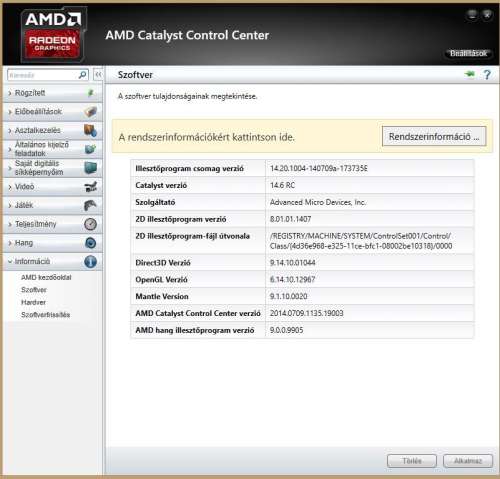Image resolution: width=500 pixels, height=479 pixels.
Task: Click Control Center verzió value 2014.0709.1135.19003
Action: pos(306,313)
